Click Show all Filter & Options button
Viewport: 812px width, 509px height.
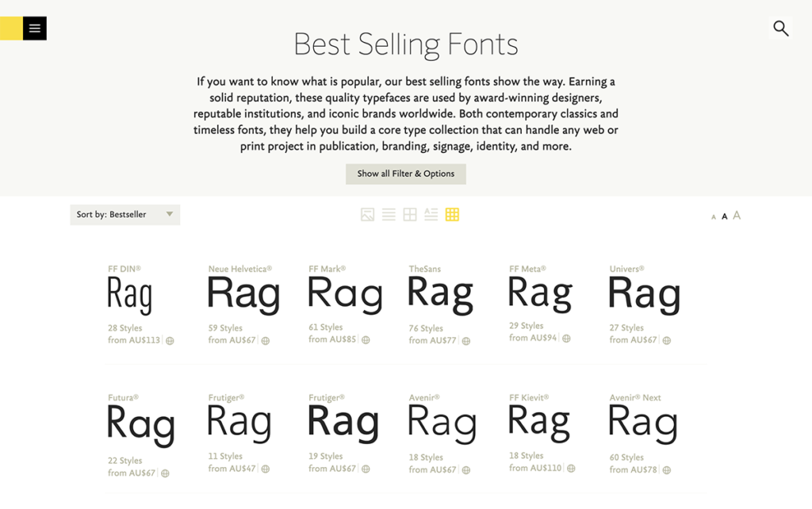(x=406, y=174)
